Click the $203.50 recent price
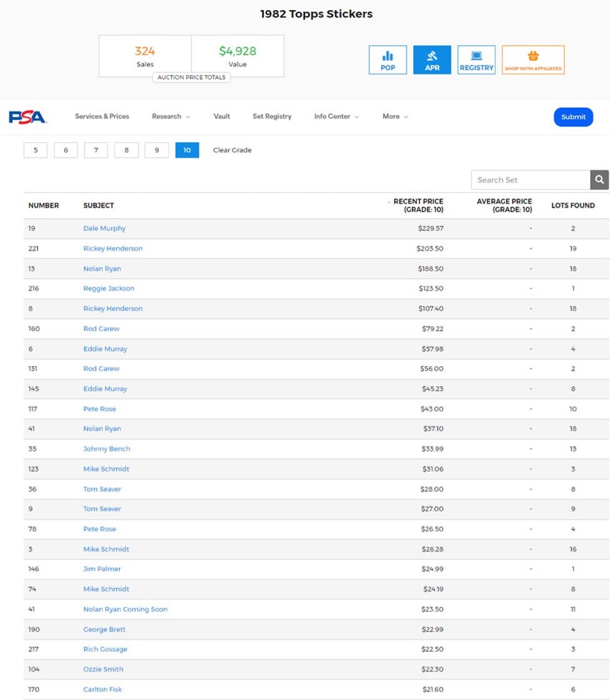 (x=430, y=248)
